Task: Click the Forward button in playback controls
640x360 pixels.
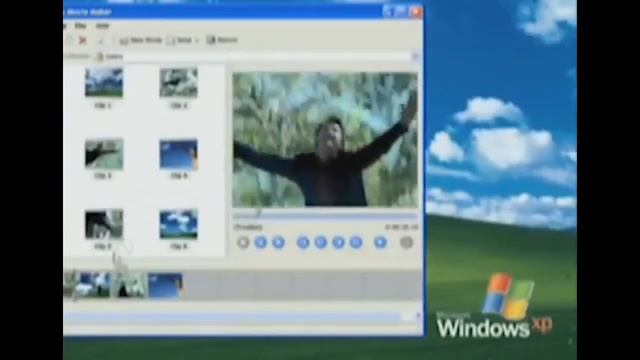Action: point(356,242)
